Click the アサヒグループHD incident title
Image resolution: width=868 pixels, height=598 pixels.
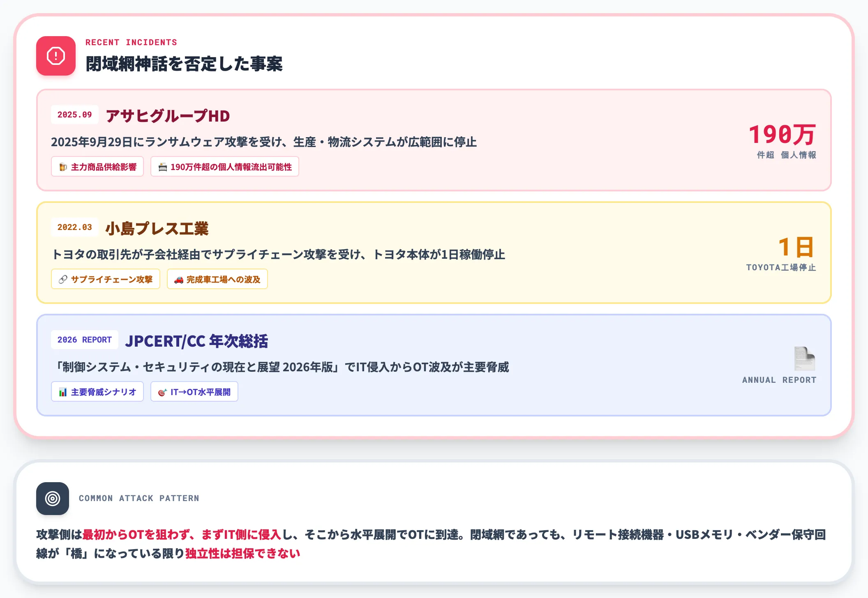[168, 116]
